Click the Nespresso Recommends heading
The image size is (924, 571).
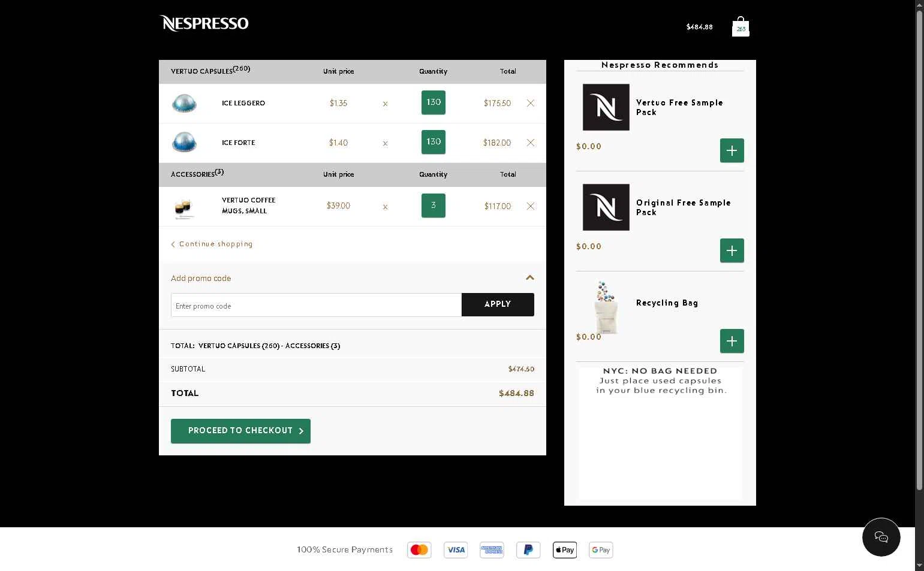[x=660, y=65]
